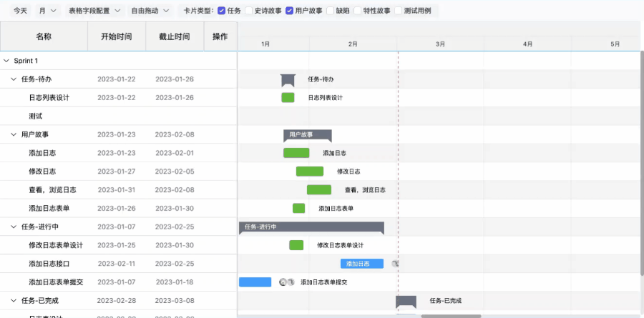Select the green 修改日志表单设计 task bar
The width and height of the screenshot is (644, 318).
tap(296, 245)
